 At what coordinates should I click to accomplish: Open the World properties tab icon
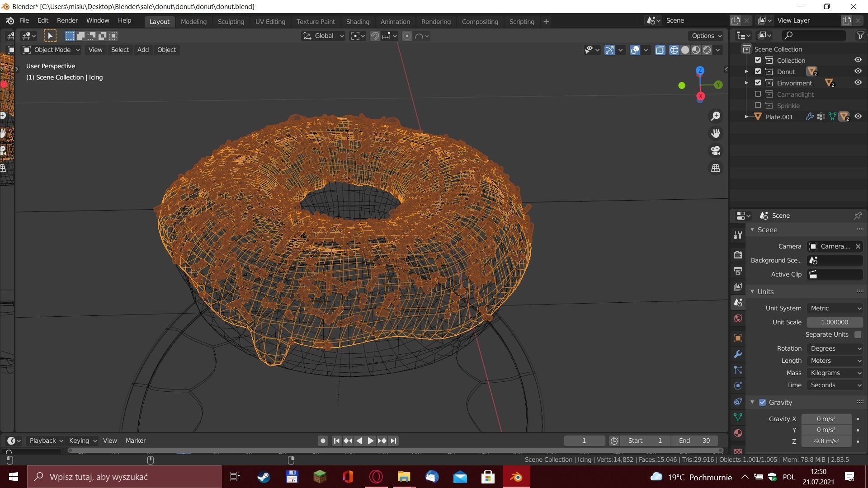738,319
